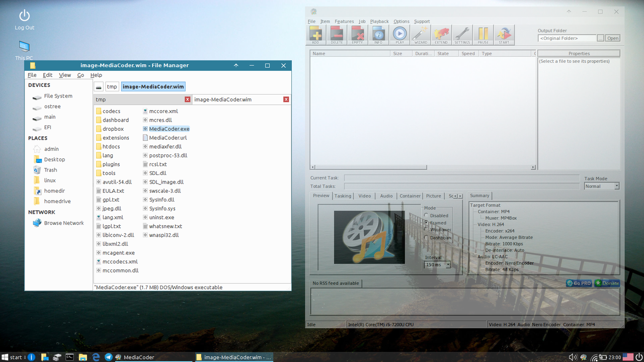Click the DELETE toolbar icon in MediaCoder
Screen dimensions: 644x362
coord(337,35)
